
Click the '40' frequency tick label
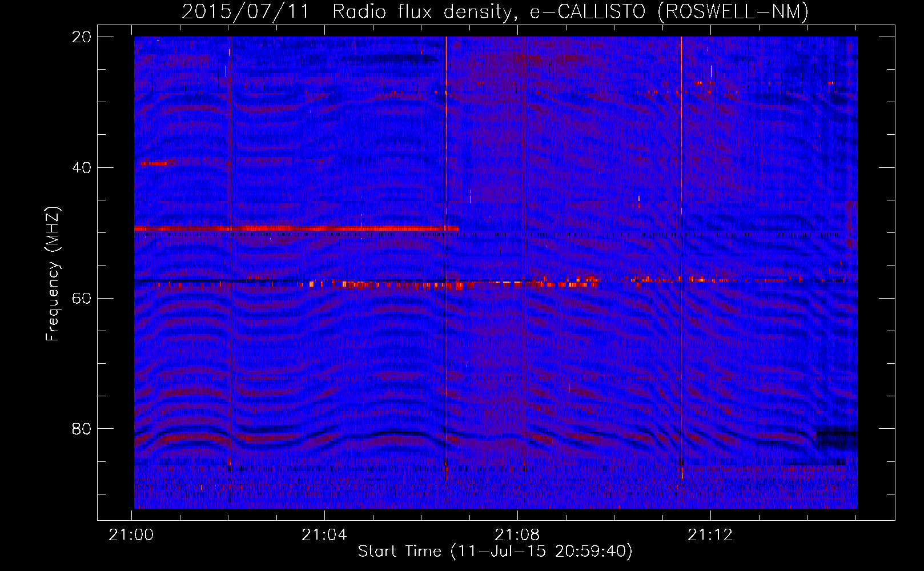pos(81,168)
